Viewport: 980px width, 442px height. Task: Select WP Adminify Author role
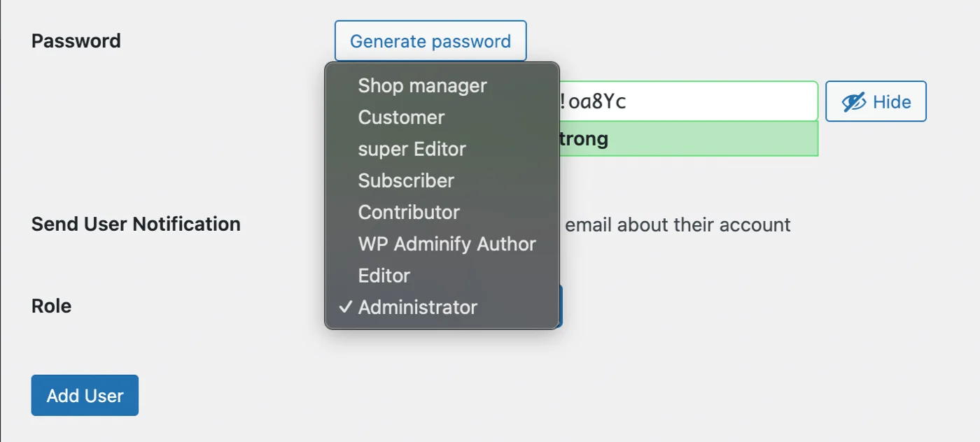[447, 243]
